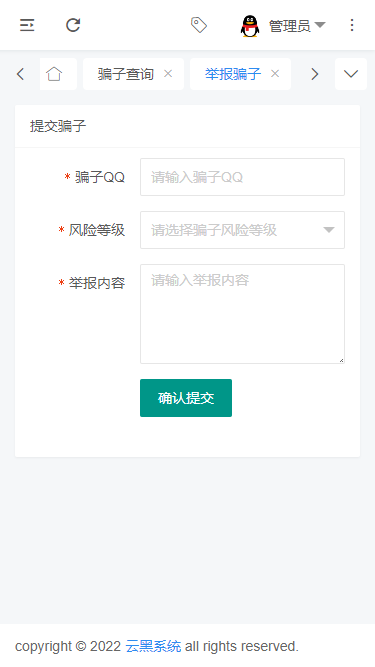Click the 确认提交 button
The height and width of the screenshot is (667, 375).
[186, 398]
